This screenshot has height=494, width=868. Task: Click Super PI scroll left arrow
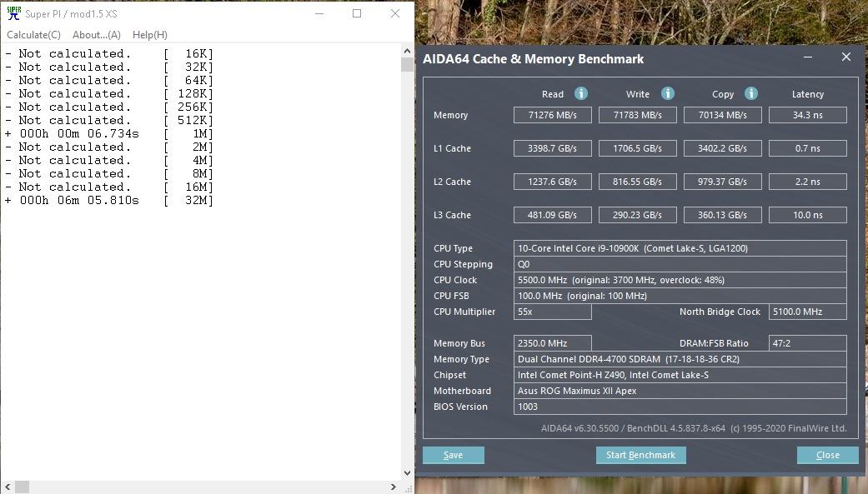click(x=8, y=487)
